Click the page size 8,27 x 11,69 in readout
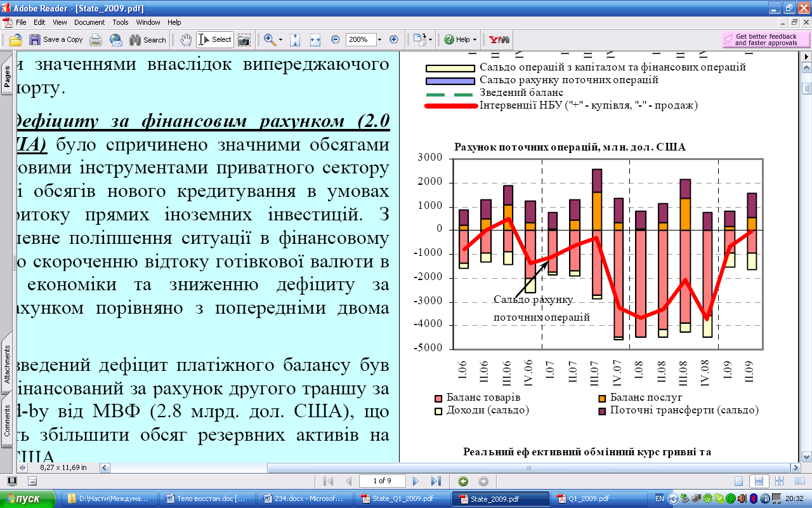This screenshot has width=812, height=508. 63,467
